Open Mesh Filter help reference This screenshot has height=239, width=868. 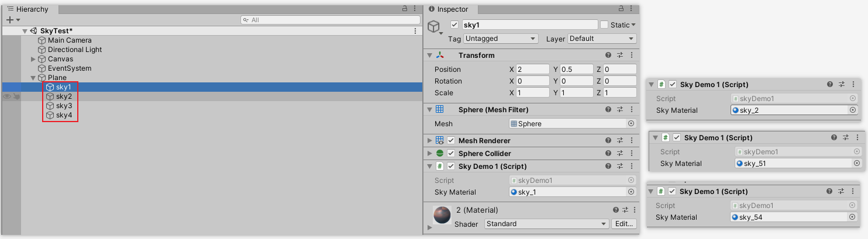click(608, 110)
